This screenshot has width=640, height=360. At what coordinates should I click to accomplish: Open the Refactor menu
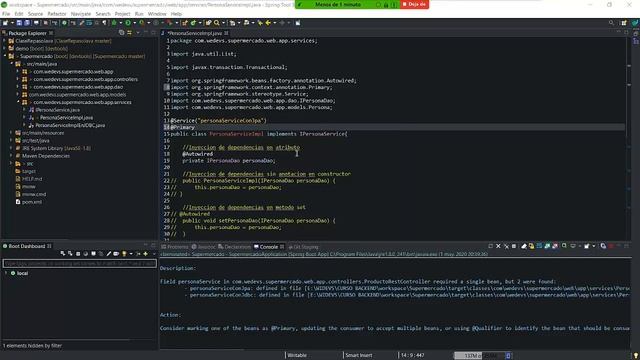pyautogui.click(x=57, y=14)
